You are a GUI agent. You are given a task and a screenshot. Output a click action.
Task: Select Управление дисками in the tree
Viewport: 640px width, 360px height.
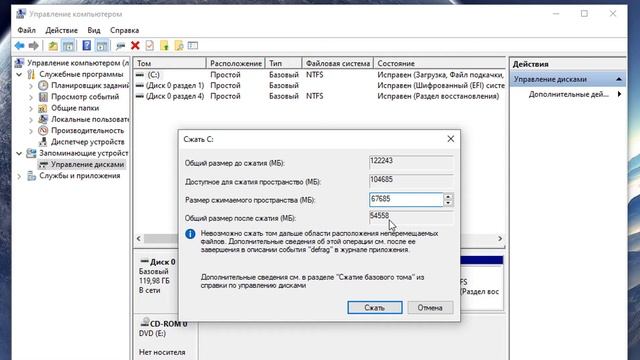(87, 164)
